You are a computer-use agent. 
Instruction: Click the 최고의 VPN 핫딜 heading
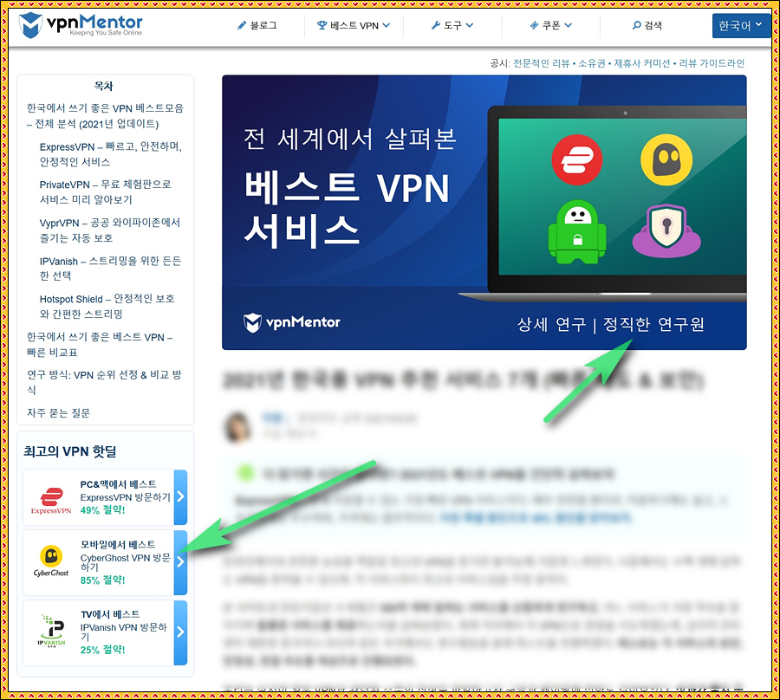[x=69, y=451]
